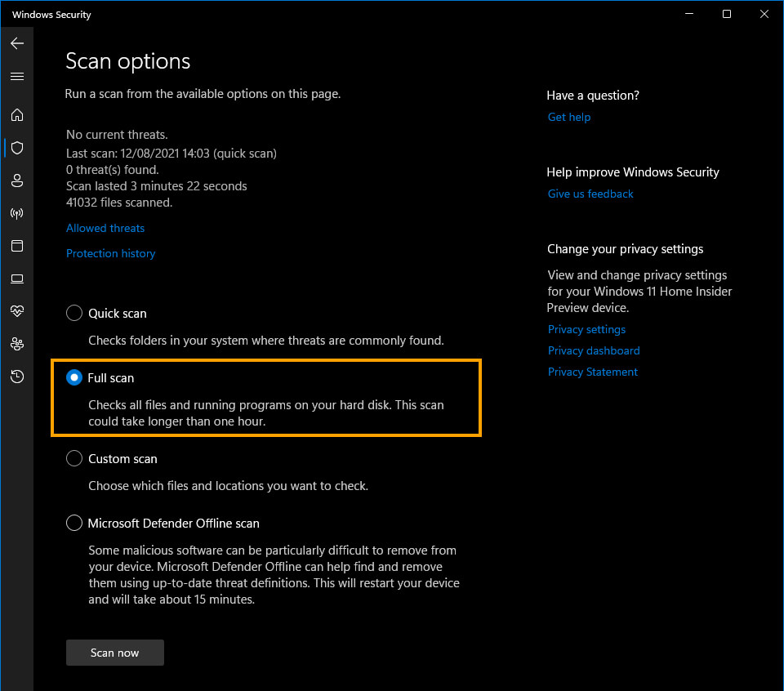This screenshot has height=691, width=784.
Task: Open Family options icon
Action: point(17,344)
